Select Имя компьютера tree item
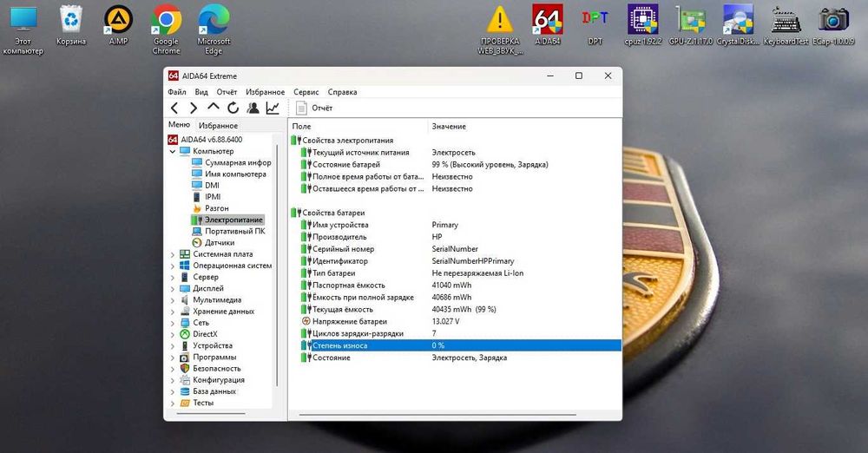 click(229, 174)
